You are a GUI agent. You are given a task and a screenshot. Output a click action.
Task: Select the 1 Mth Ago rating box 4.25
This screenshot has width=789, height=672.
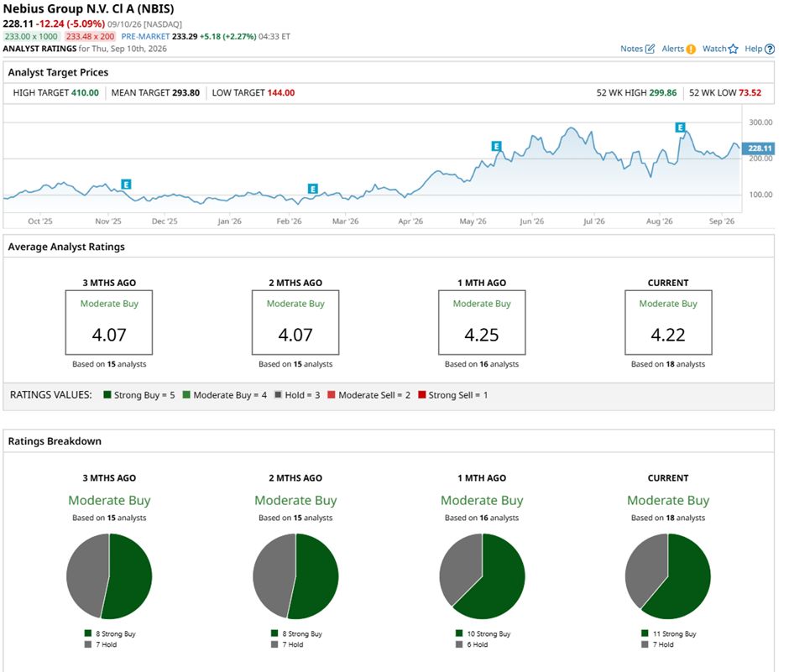tap(482, 322)
